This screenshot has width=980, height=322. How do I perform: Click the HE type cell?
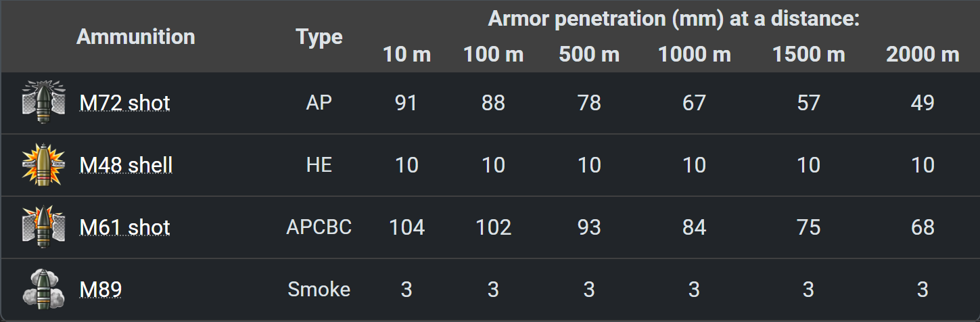click(319, 165)
